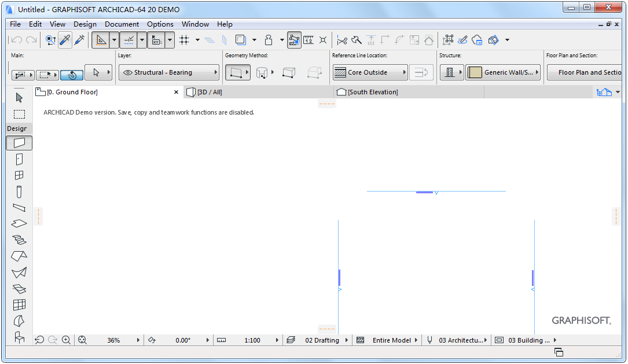The height and width of the screenshot is (364, 628).
Task: Toggle the Guide Lines button
Action: tap(100, 40)
